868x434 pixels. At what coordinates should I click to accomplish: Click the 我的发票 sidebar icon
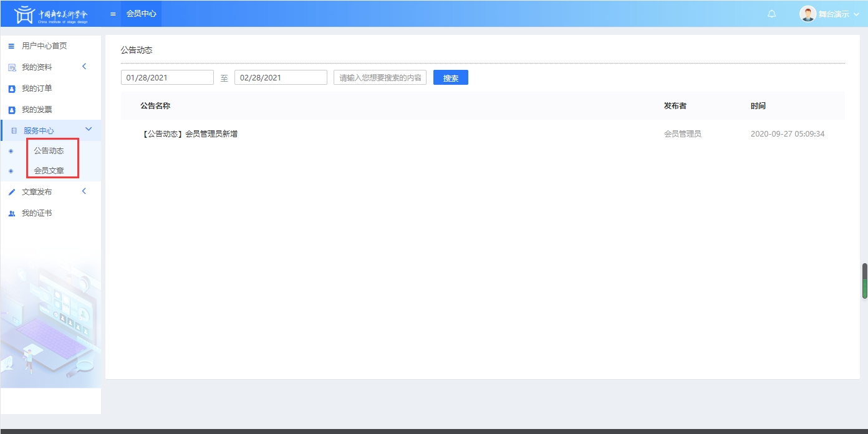11,110
